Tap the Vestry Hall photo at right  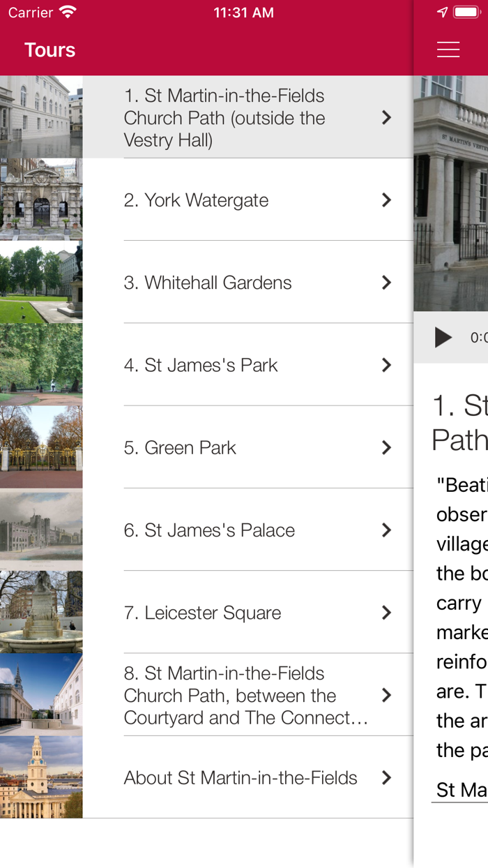coord(451,193)
